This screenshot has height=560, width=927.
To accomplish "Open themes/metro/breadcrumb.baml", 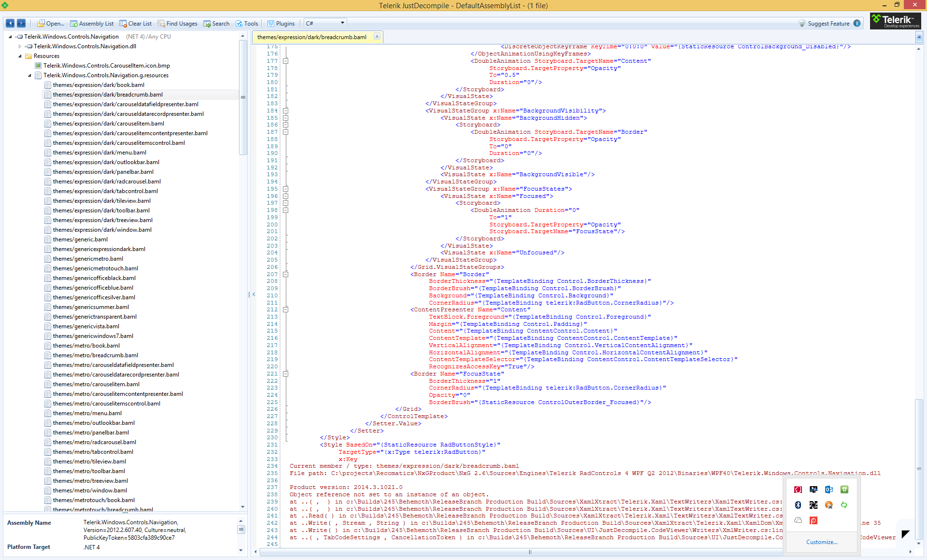I will click(96, 355).
